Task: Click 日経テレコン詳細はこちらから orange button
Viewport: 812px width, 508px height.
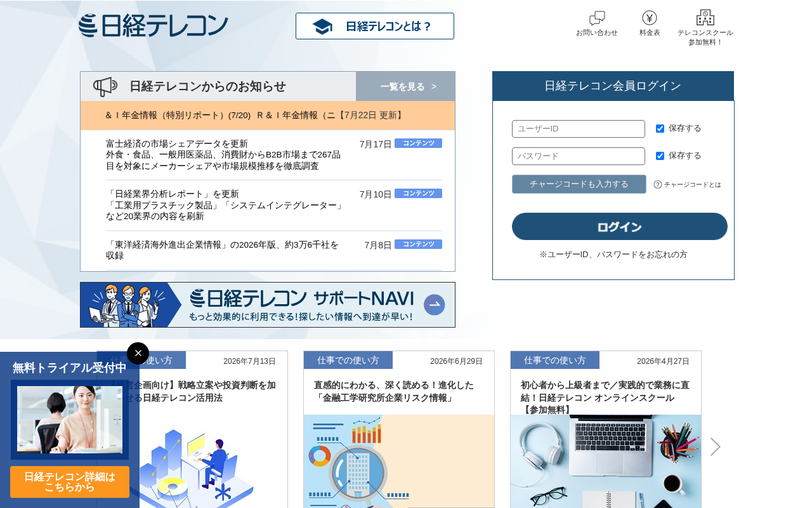Action: click(70, 482)
